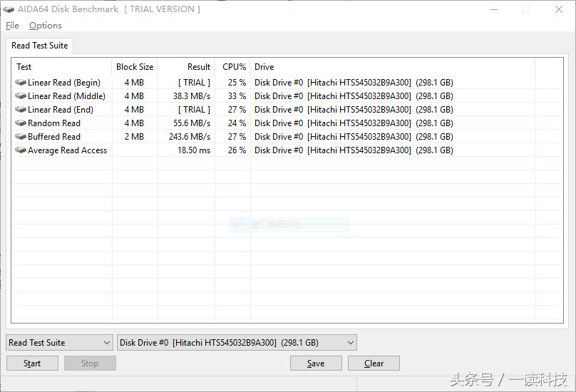
Task: Click the Clear button
Action: click(374, 363)
